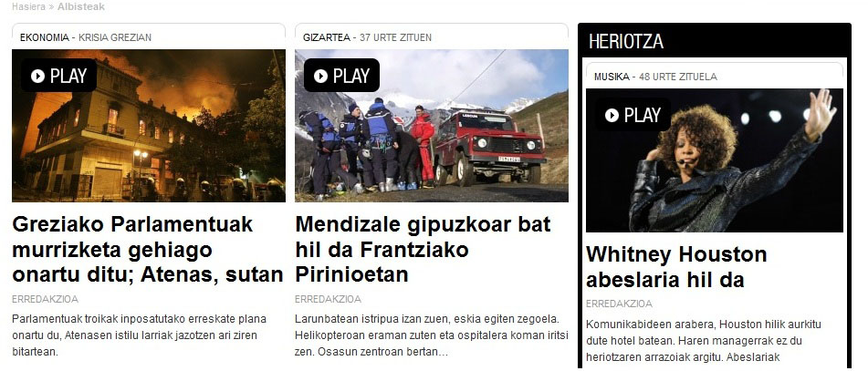Screen dimensions: 868x371
Task: Click the Whitney Houston singing photo
Action: point(714,160)
